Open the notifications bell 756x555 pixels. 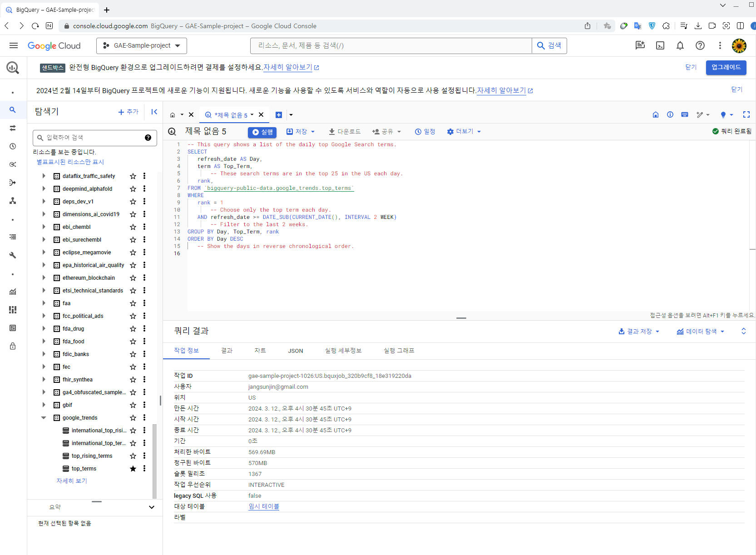(680, 45)
